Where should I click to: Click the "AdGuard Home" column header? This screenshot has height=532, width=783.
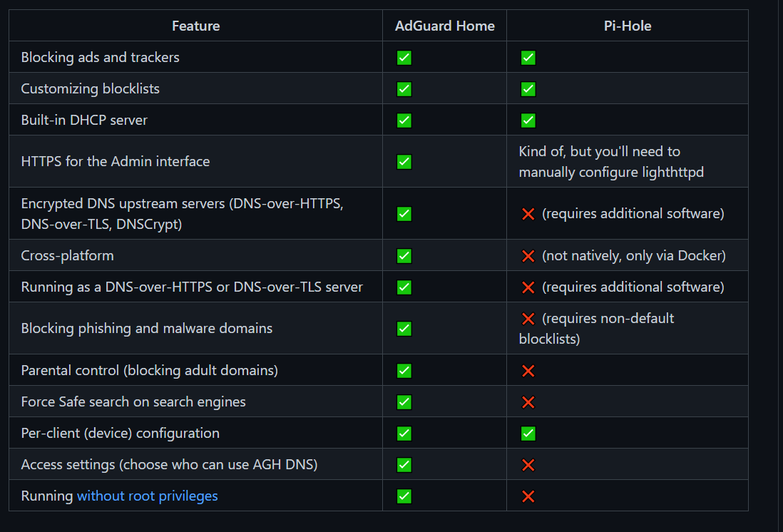tap(444, 26)
